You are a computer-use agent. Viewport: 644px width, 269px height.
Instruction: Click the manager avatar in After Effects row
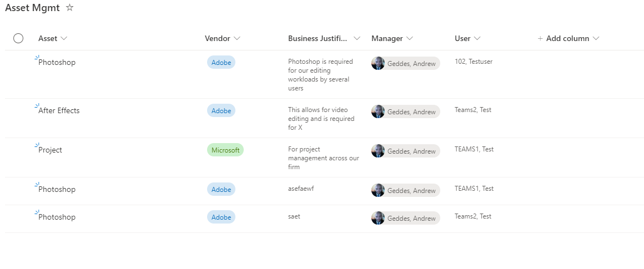378,111
